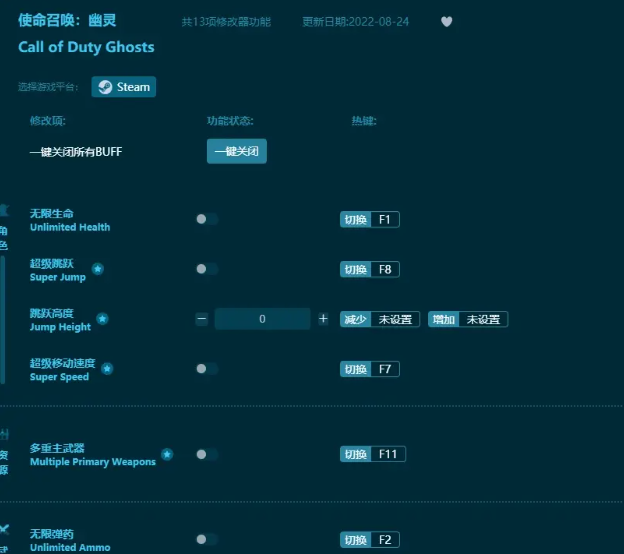Click the 使命召唤：幽灵 title
Image resolution: width=624 pixels, height=554 pixels.
[x=67, y=20]
